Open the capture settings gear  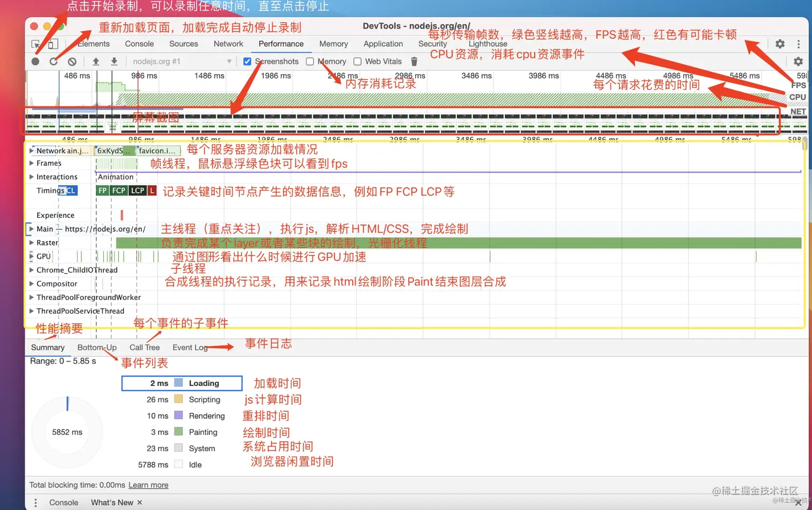tap(799, 61)
